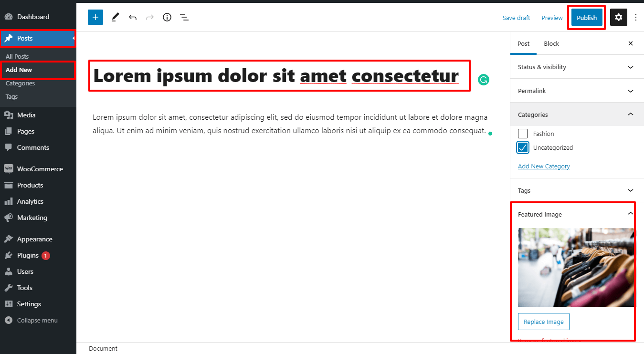Select the editing mode pencil icon
Viewport: 644px width, 354px height.
pyautogui.click(x=115, y=17)
